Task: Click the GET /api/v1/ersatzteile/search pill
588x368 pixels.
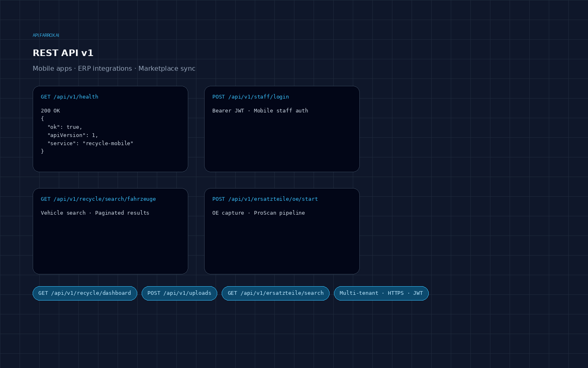Action: click(x=276, y=293)
